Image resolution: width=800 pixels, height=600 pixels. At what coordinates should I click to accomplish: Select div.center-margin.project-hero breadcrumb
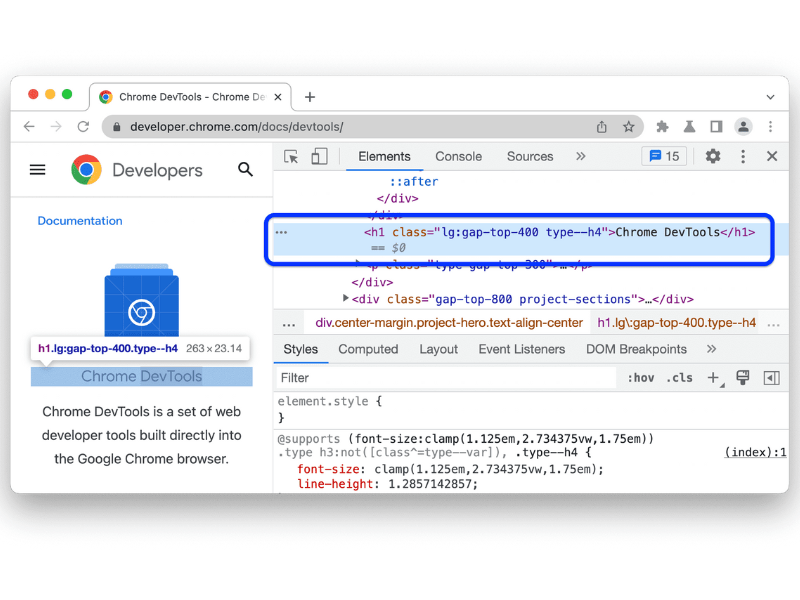449,323
